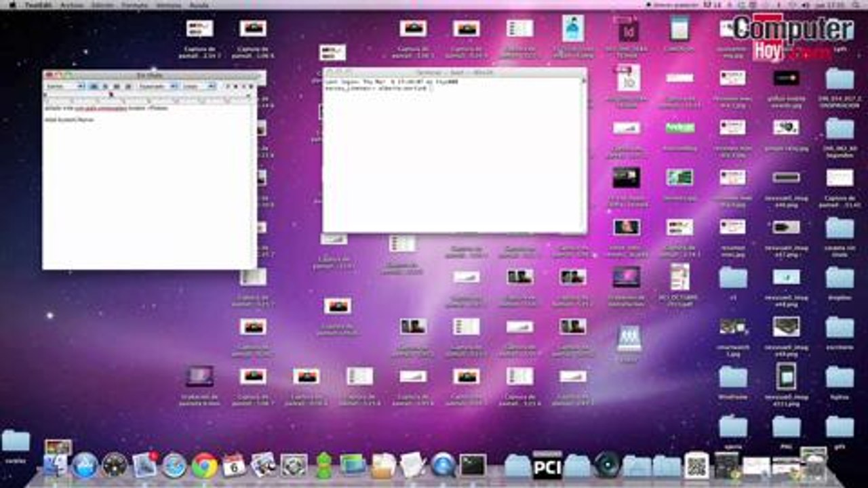Launch App Store from the Dock

85,465
